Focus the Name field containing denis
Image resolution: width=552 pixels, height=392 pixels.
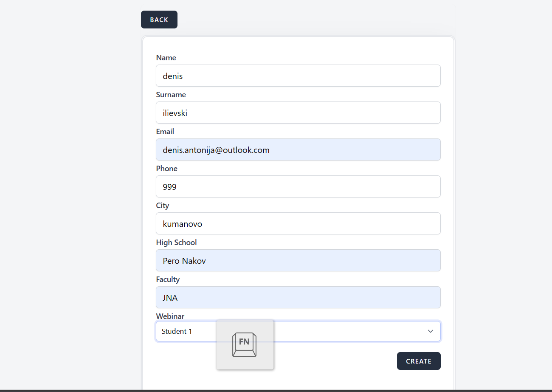[x=298, y=76]
